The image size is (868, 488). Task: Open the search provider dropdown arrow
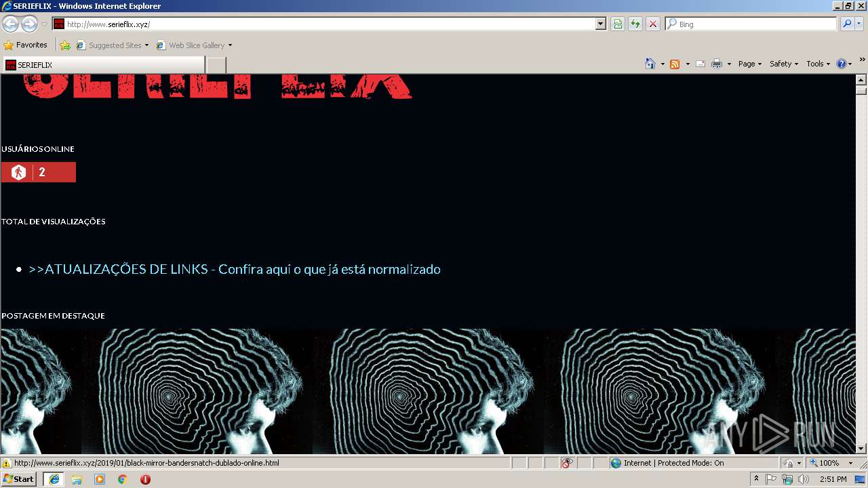point(859,24)
